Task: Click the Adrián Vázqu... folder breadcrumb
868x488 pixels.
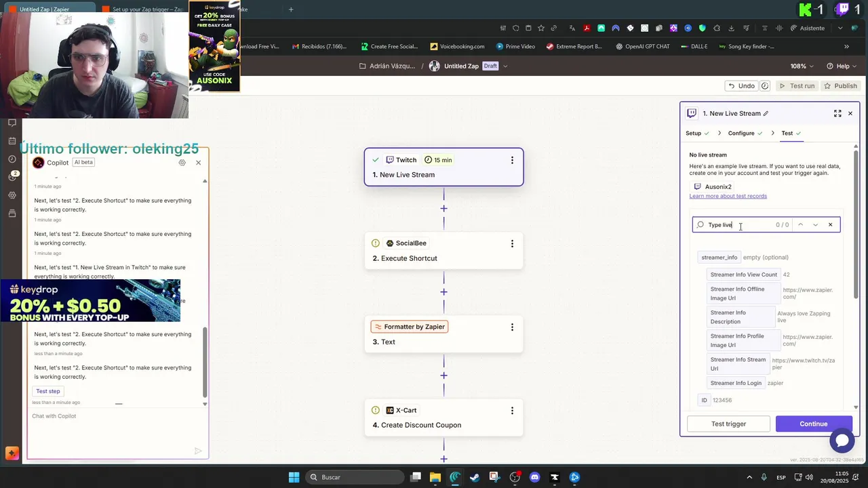Action: tap(387, 66)
